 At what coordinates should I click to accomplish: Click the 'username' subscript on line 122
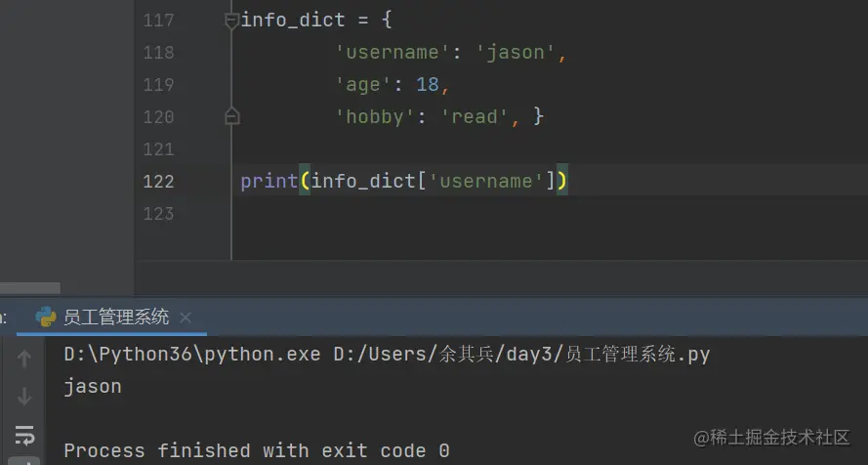tap(485, 182)
